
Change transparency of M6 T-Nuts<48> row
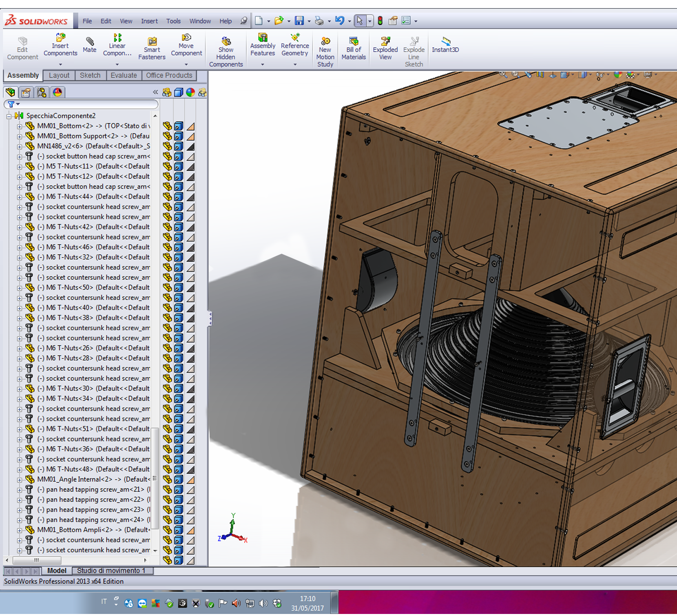pos(190,469)
